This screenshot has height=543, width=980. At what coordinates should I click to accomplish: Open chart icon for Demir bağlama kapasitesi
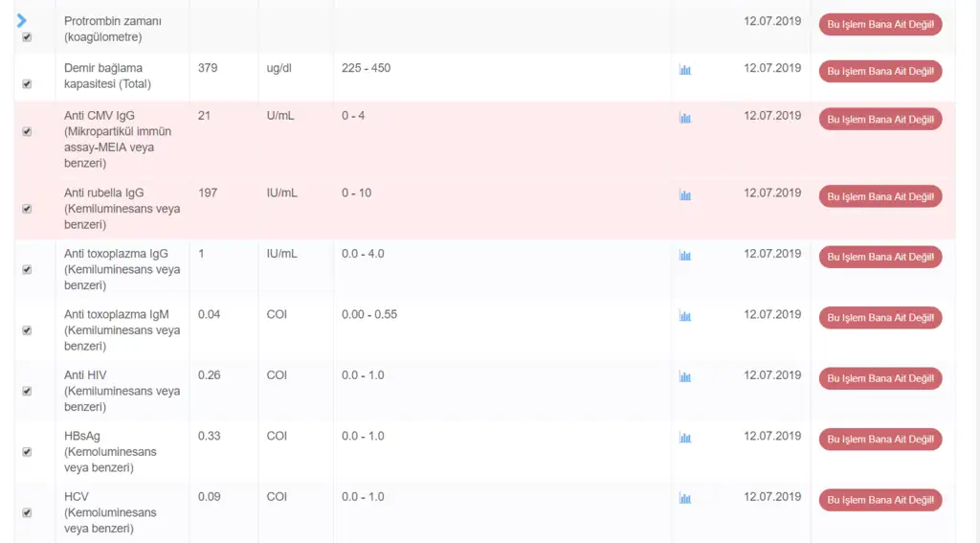click(x=684, y=70)
